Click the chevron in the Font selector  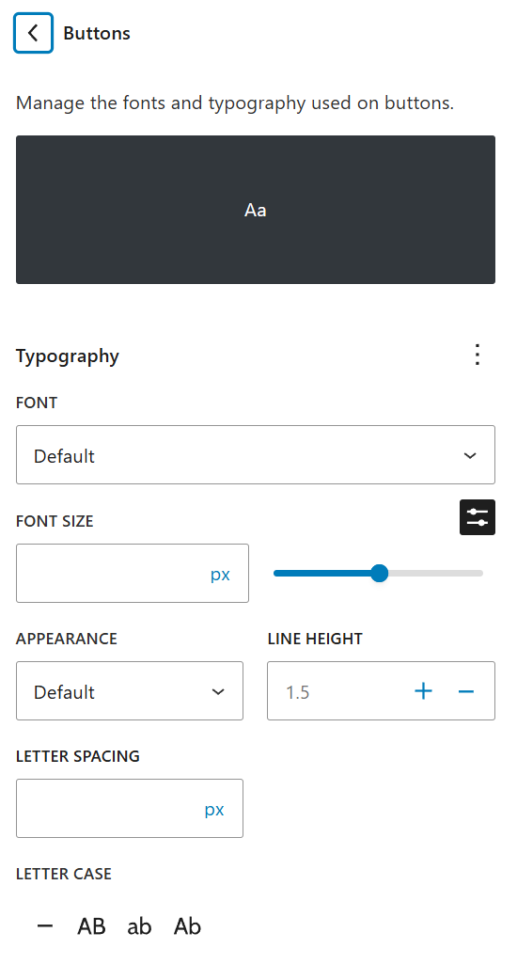(470, 455)
